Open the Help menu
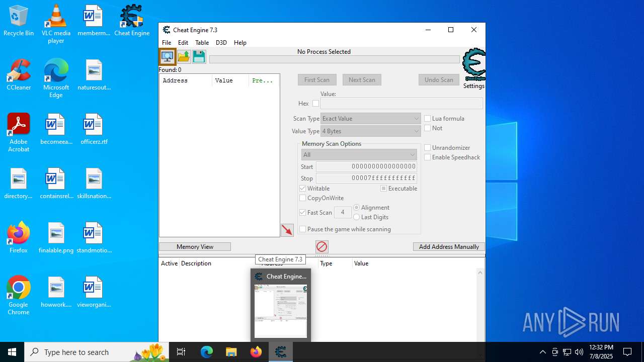 pos(240,43)
